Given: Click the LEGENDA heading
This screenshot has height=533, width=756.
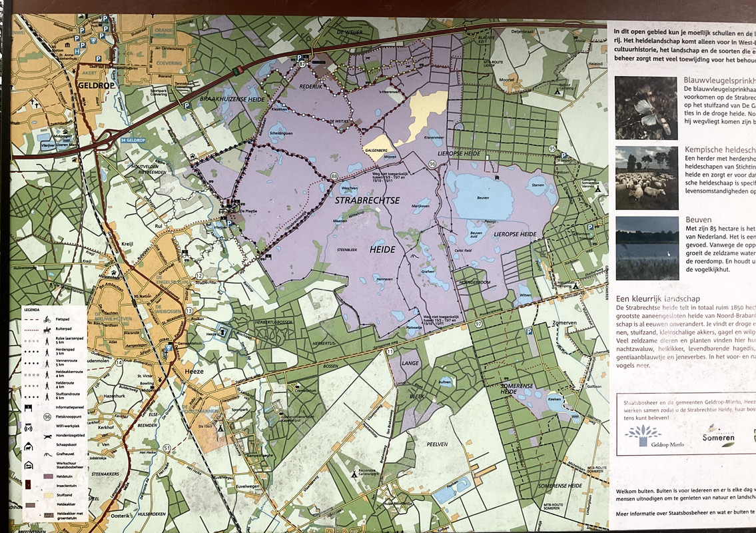Looking at the screenshot, I should [x=32, y=310].
